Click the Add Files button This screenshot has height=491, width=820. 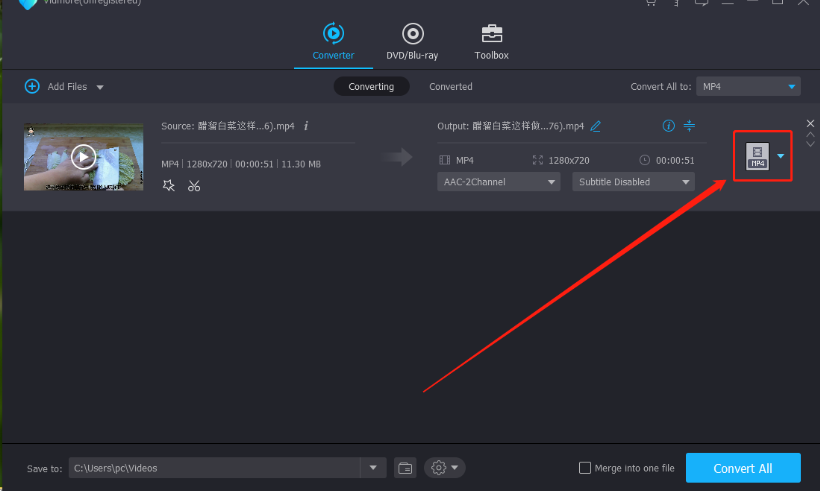pos(67,86)
